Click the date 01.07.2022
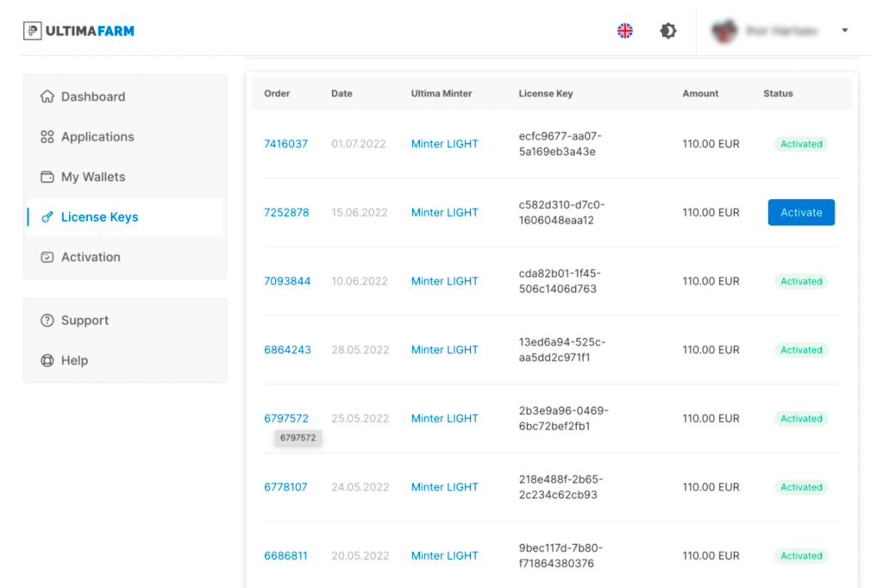Image resolution: width=883 pixels, height=588 pixels. [359, 144]
